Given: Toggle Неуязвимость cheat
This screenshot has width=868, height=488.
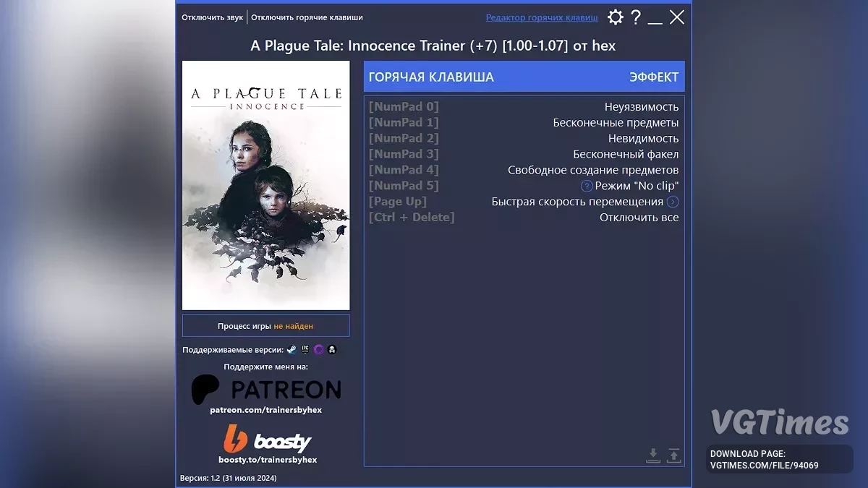Looking at the screenshot, I should coord(642,107).
